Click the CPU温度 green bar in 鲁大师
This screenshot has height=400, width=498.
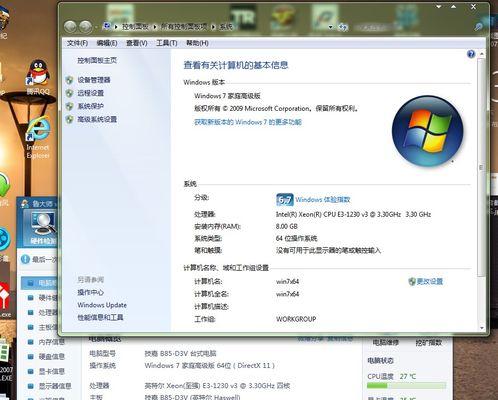click(406, 386)
